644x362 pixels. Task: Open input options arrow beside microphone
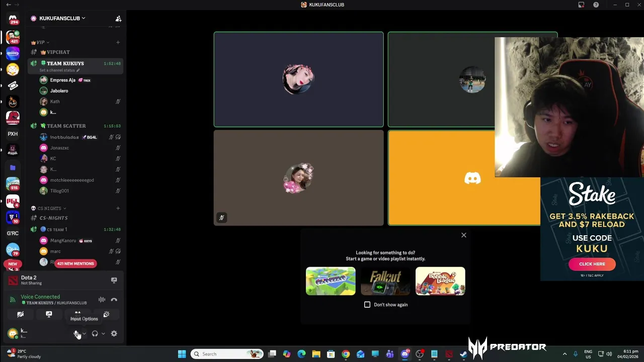coord(84,334)
